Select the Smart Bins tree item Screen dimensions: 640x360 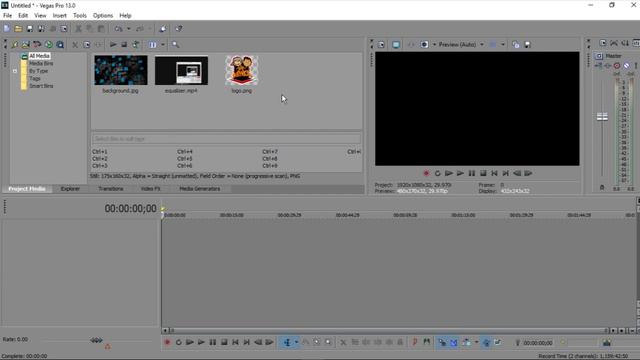(41, 86)
